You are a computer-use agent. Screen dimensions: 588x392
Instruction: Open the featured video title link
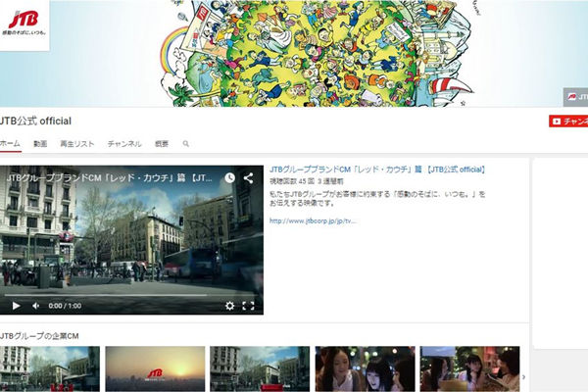[x=377, y=170]
